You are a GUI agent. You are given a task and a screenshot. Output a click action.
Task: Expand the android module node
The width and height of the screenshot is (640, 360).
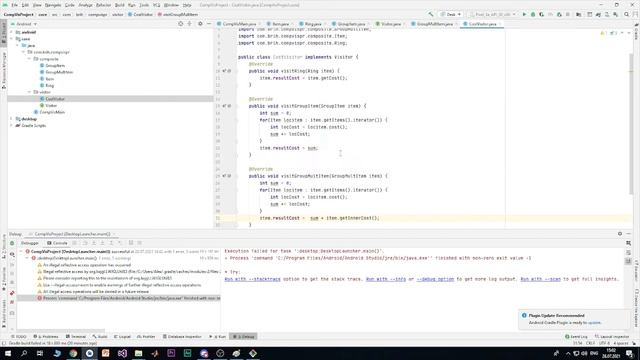click(x=11, y=32)
